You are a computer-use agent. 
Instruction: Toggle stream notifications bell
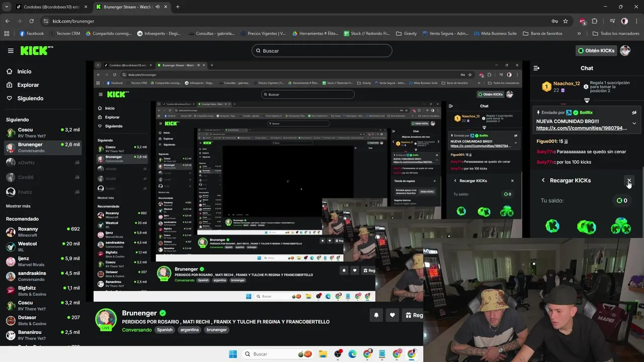(376, 315)
